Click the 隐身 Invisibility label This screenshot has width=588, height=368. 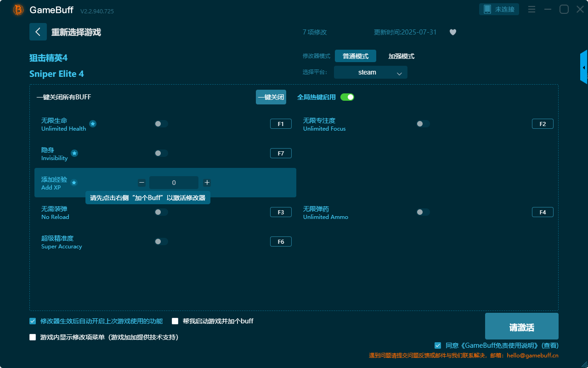(55, 154)
